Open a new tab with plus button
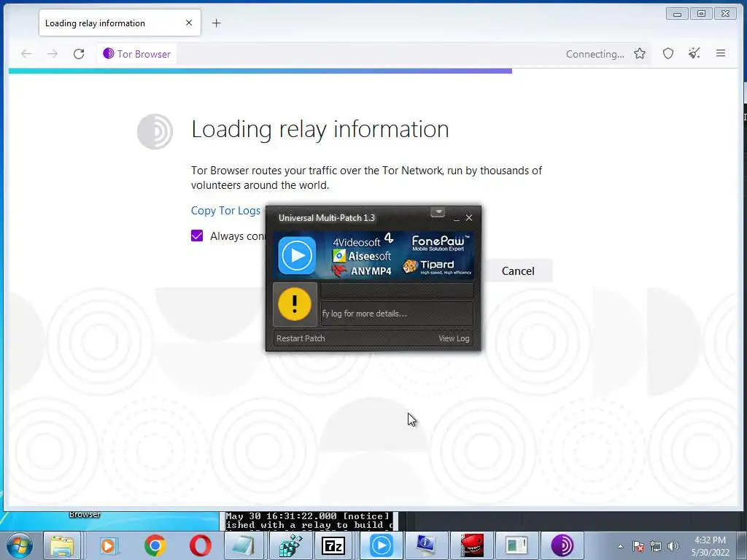Screen dimensions: 747x560 point(216,23)
